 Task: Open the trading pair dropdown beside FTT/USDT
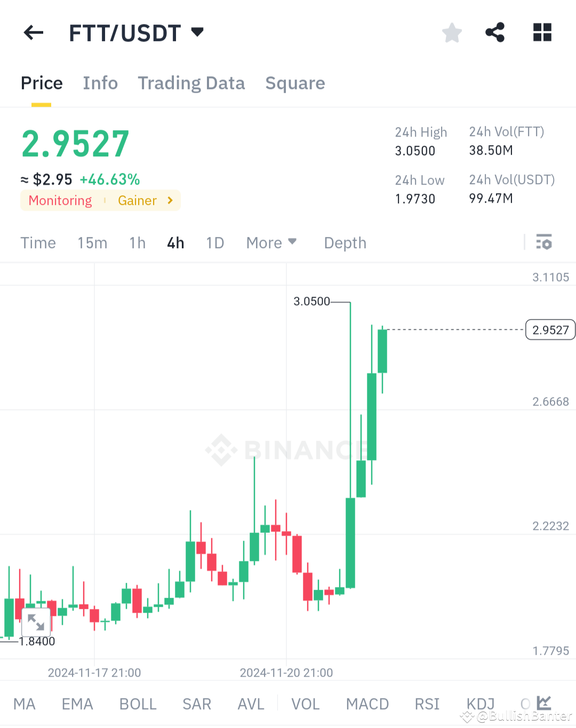197,33
